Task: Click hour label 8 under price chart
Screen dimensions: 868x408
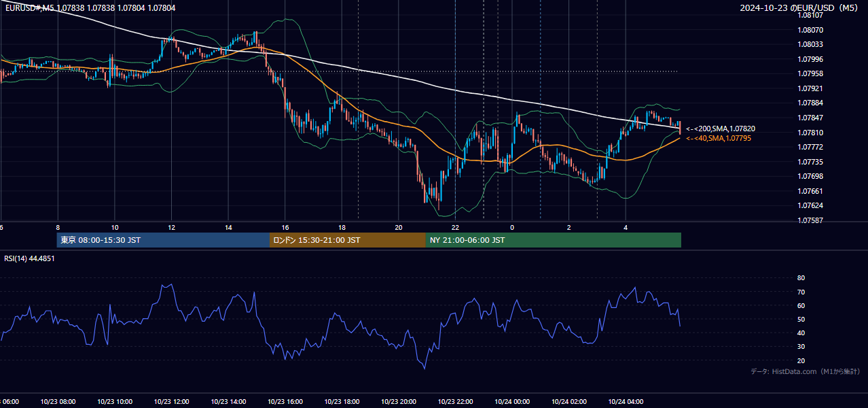Action: click(x=58, y=227)
